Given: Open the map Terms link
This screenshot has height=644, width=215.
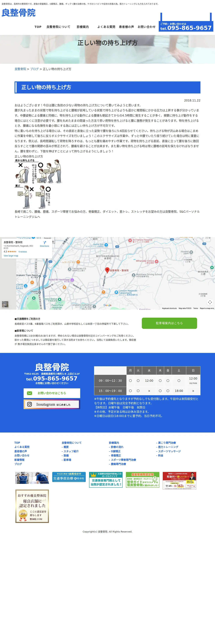Looking at the screenshot, I should (x=195, y=308).
